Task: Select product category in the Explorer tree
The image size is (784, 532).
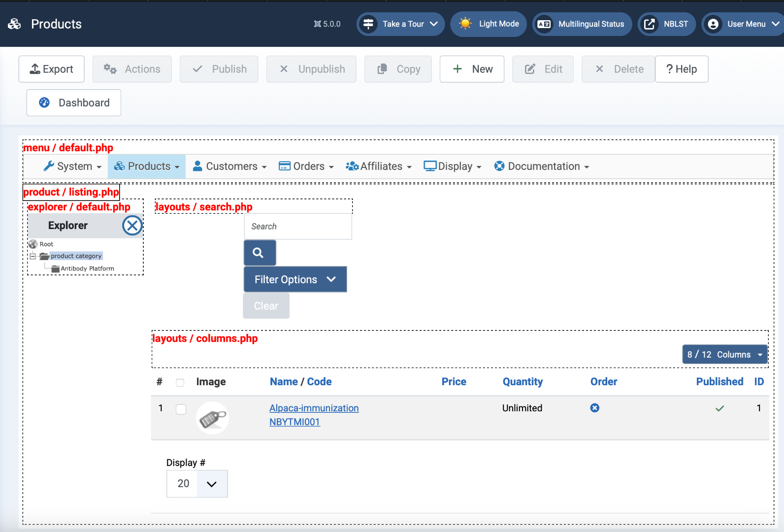Action: pos(76,256)
